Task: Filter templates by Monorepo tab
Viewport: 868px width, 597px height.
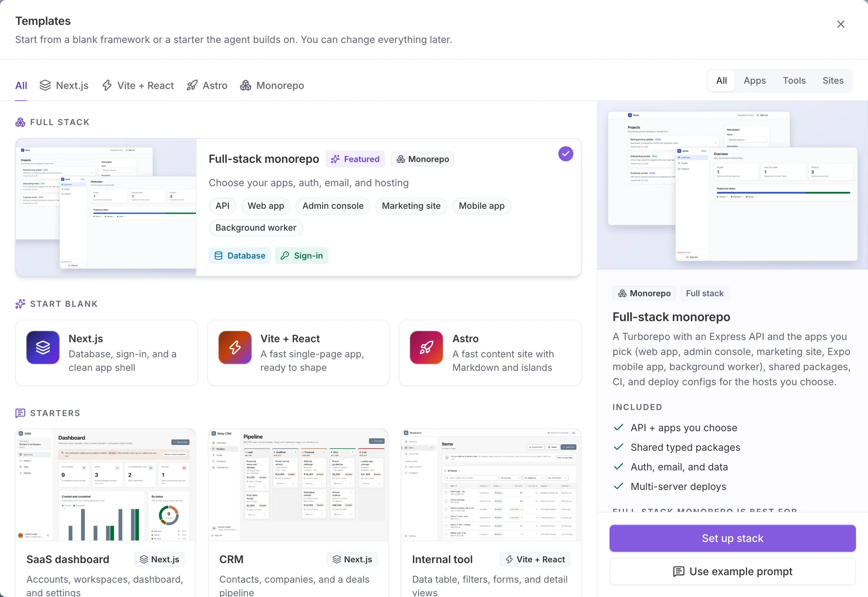Action: (x=272, y=86)
